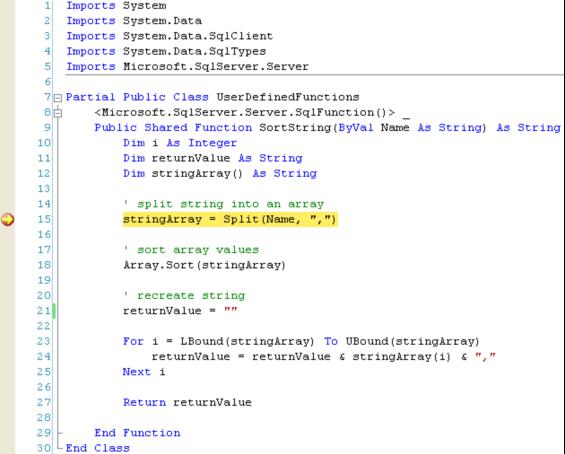Click the Imports System.Data.SqlClient line
The width and height of the screenshot is (565, 454).
(169, 36)
